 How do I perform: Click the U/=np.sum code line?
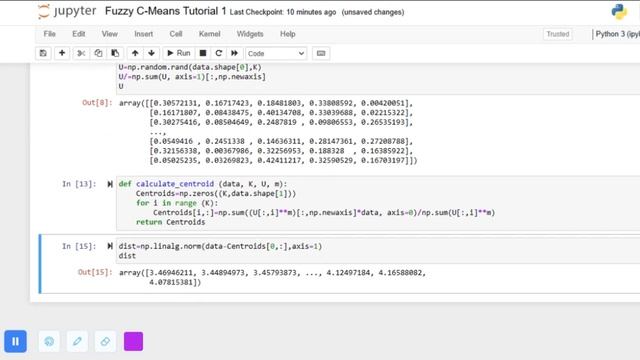pyautogui.click(x=192, y=77)
